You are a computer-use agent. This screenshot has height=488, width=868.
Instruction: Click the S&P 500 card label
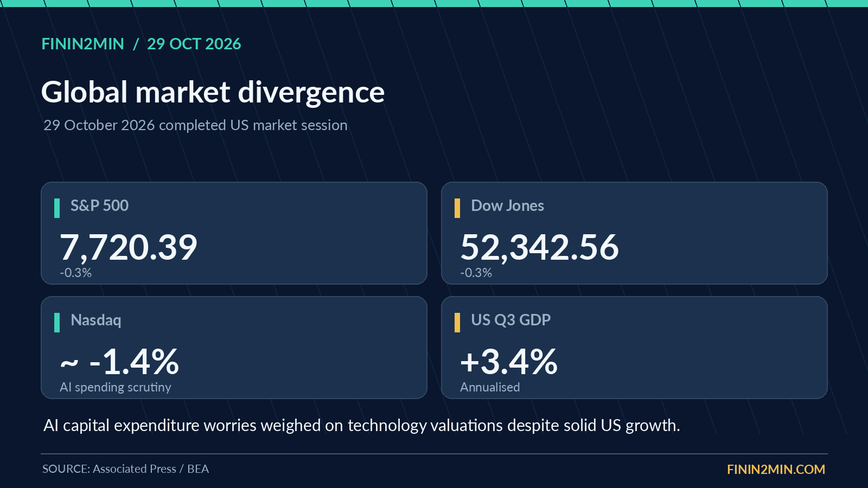(100, 206)
